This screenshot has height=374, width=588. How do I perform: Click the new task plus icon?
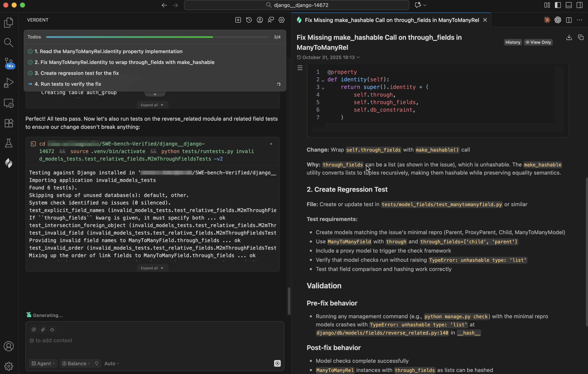click(x=238, y=20)
